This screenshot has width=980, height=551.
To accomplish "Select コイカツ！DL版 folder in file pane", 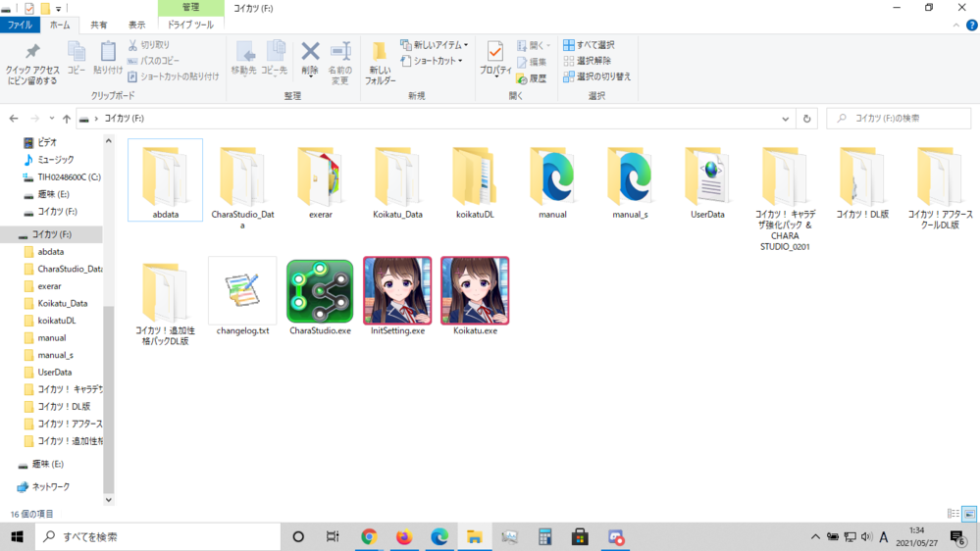I will (862, 181).
